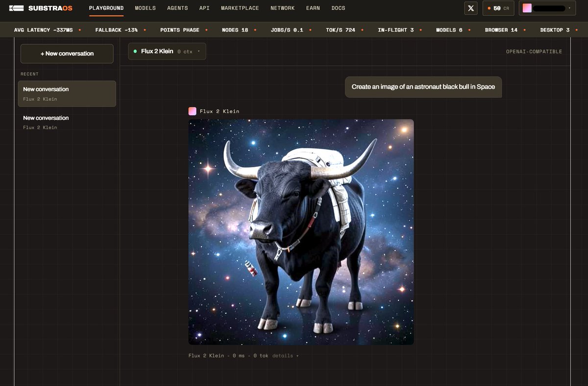
Task: Click the Flux 2 Klein name above the image
Action: pyautogui.click(x=220, y=111)
